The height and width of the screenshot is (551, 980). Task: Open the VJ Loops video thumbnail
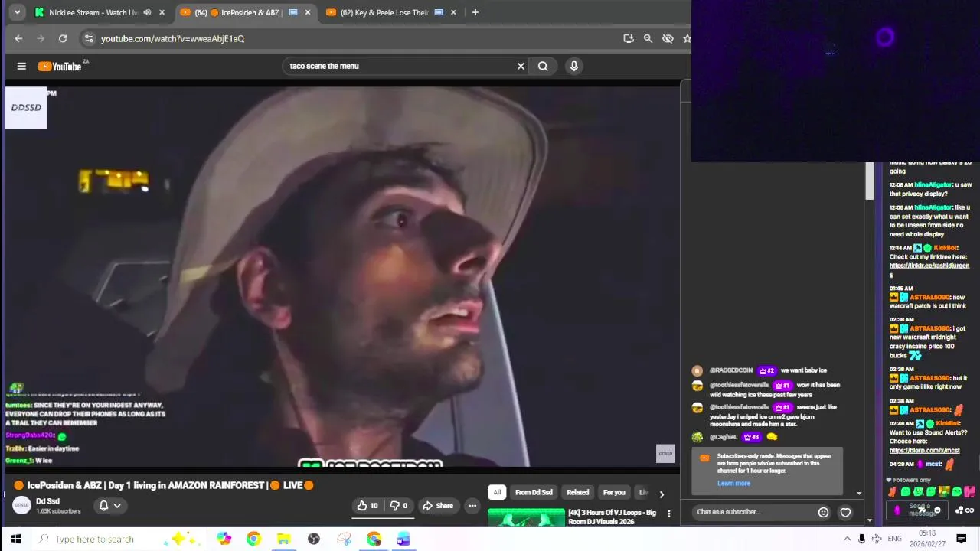(526, 518)
